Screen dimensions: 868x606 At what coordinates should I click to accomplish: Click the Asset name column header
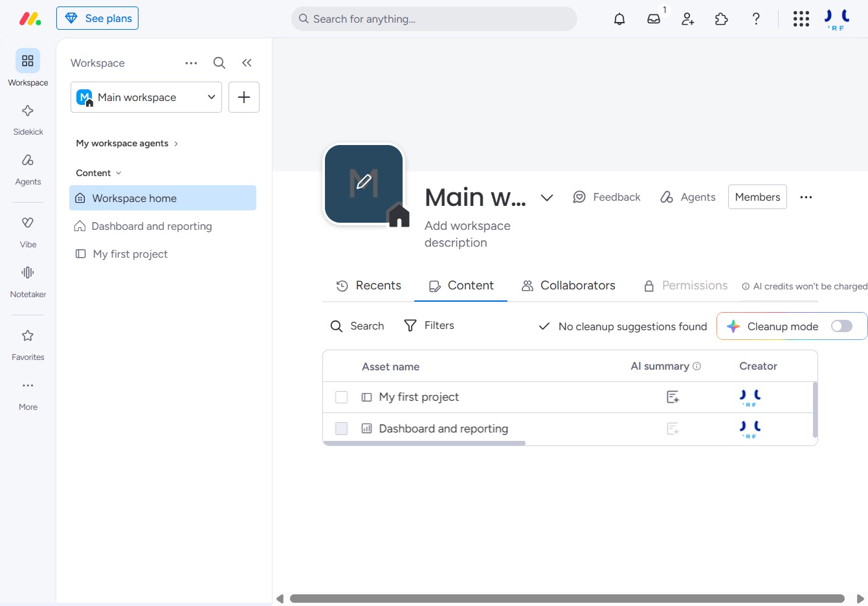390,366
